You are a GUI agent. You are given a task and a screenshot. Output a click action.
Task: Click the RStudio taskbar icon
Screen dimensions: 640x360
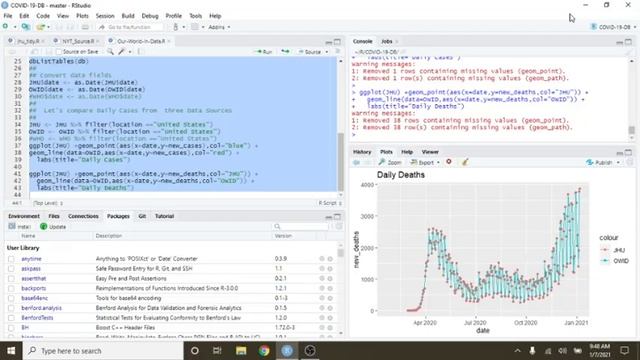tap(287, 351)
